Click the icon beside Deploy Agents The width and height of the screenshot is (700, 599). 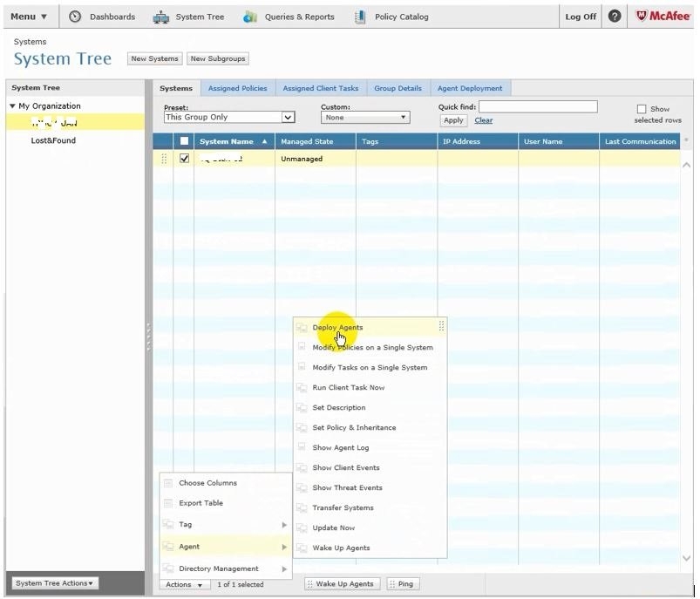(x=302, y=328)
